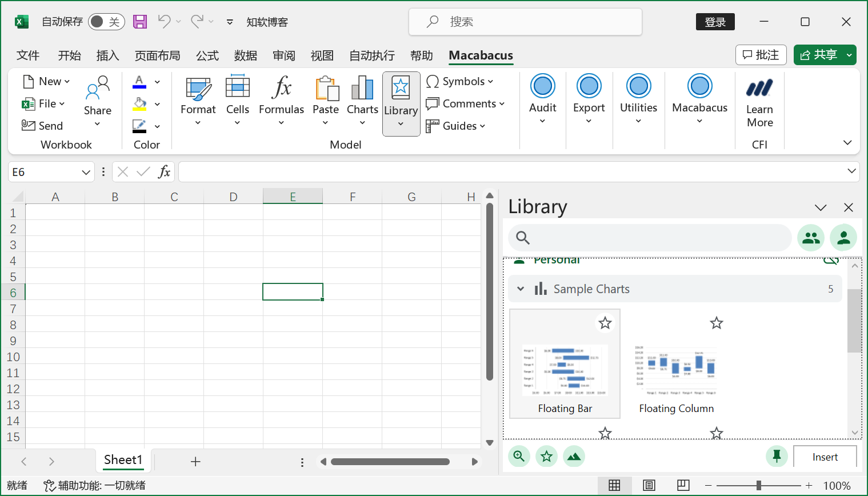Open the fill color dropdown arrow
The image size is (868, 496).
pyautogui.click(x=157, y=104)
